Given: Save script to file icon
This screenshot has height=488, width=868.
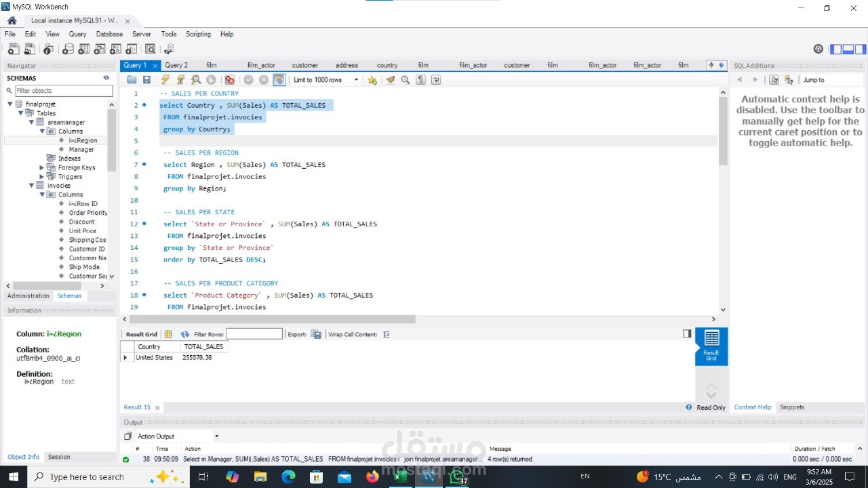Looking at the screenshot, I should click(146, 80).
